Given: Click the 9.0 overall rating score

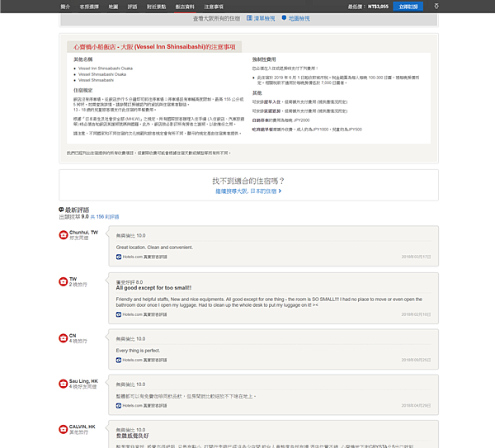Looking at the screenshot, I should (x=85, y=217).
